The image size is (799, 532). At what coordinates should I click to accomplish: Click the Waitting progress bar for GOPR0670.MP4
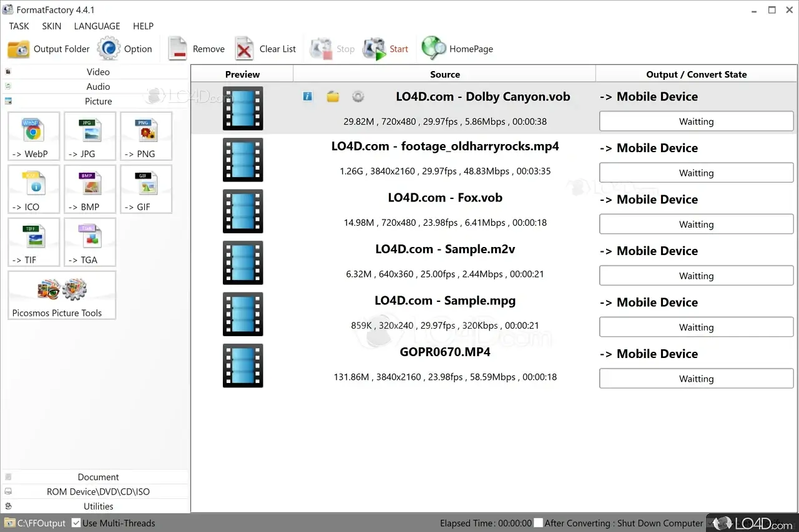point(697,379)
